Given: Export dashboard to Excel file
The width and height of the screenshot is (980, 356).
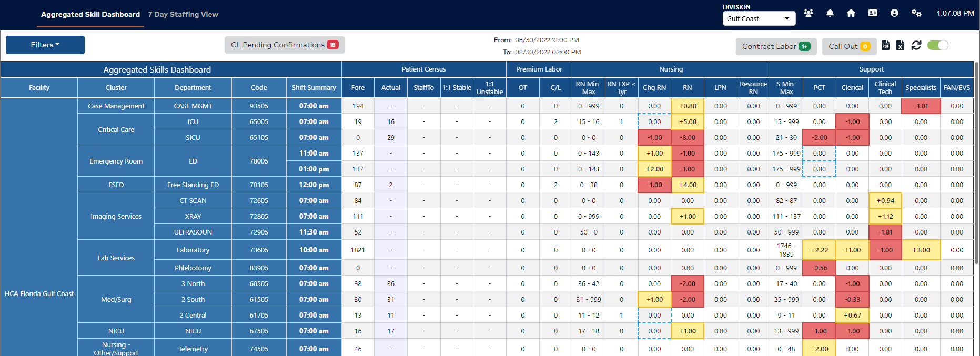Looking at the screenshot, I should (901, 46).
